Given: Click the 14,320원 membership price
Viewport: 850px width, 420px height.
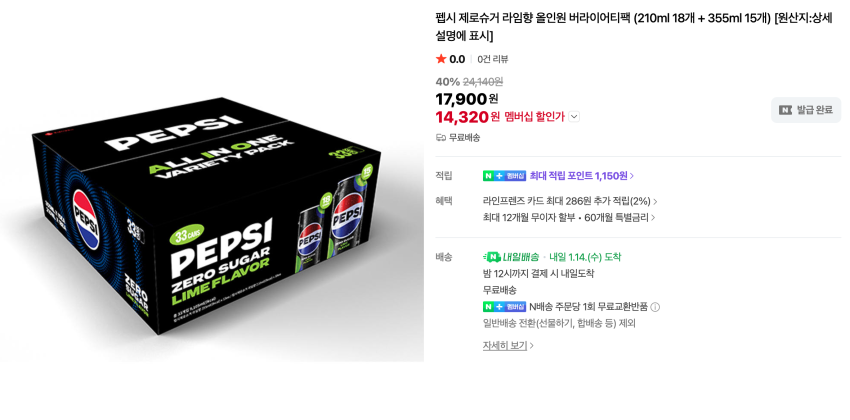Looking at the screenshot, I should (468, 117).
